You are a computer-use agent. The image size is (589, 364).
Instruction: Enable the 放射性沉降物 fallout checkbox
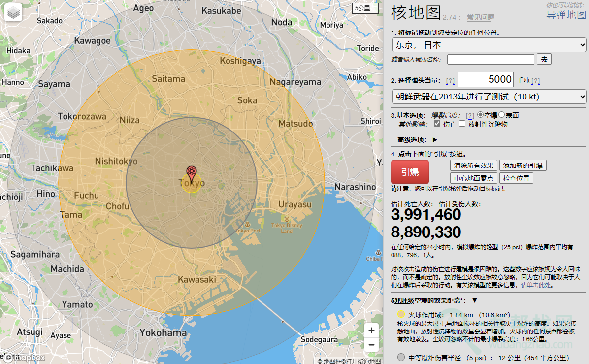click(x=462, y=124)
